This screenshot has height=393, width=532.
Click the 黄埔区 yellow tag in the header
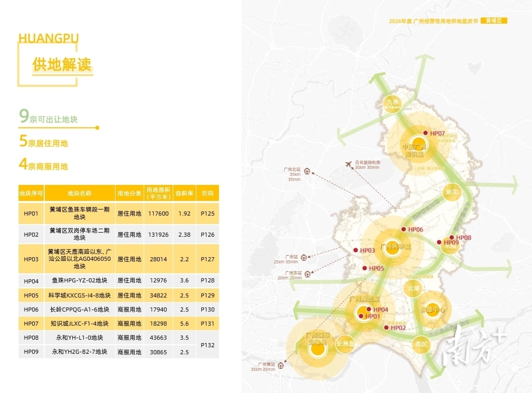point(494,21)
